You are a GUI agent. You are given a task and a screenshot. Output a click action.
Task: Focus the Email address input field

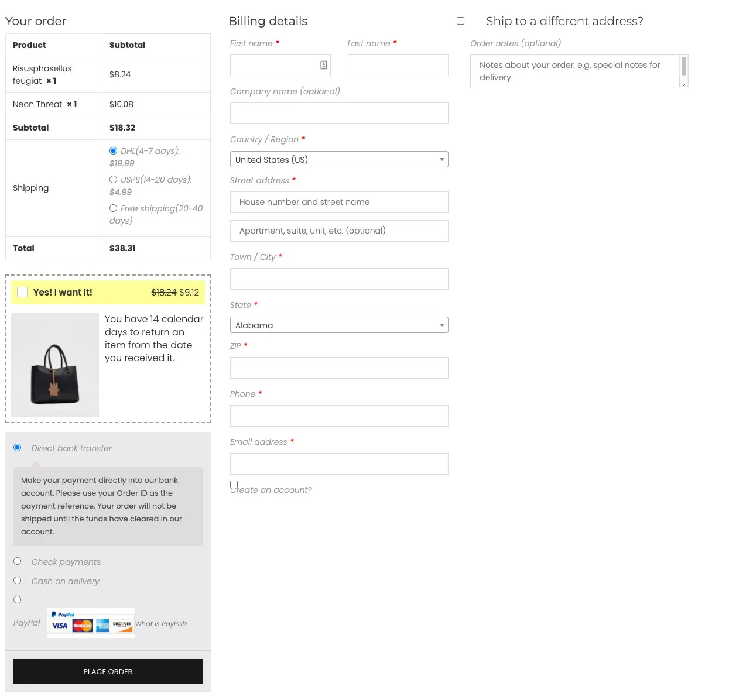pos(339,464)
